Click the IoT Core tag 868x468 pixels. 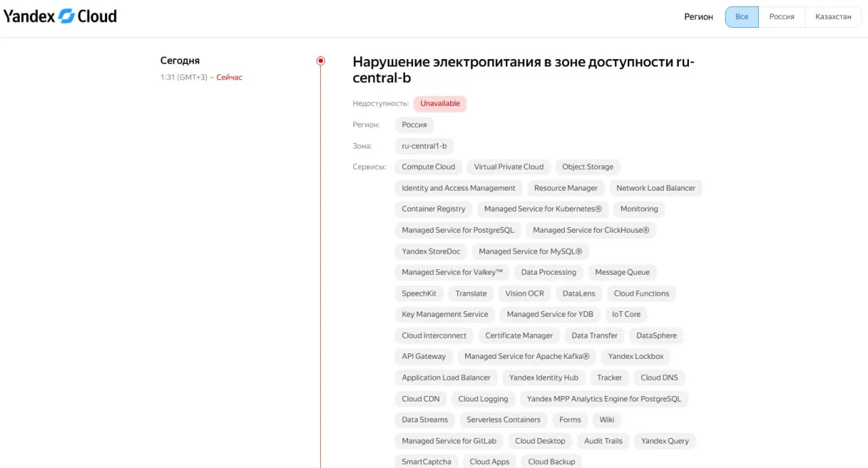627,314
